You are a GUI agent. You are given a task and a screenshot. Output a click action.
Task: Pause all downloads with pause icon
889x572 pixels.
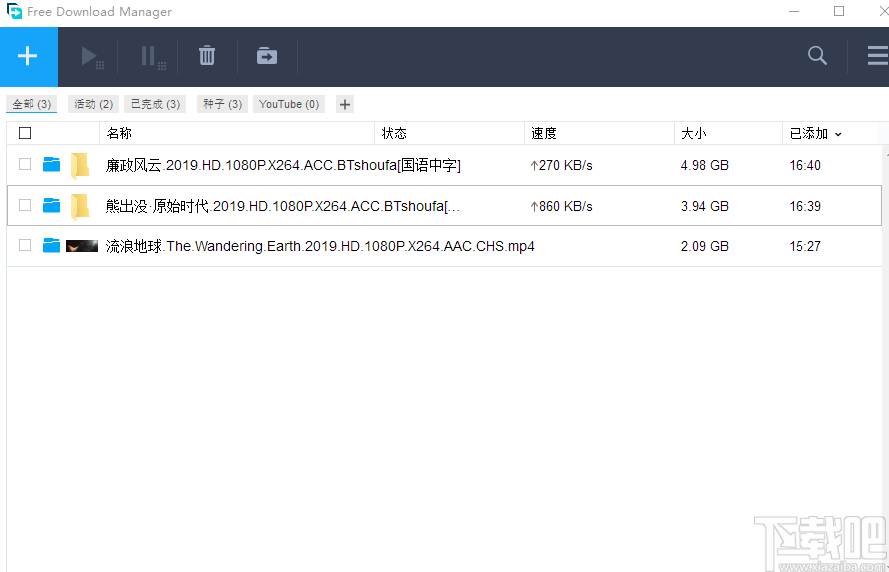pos(153,57)
